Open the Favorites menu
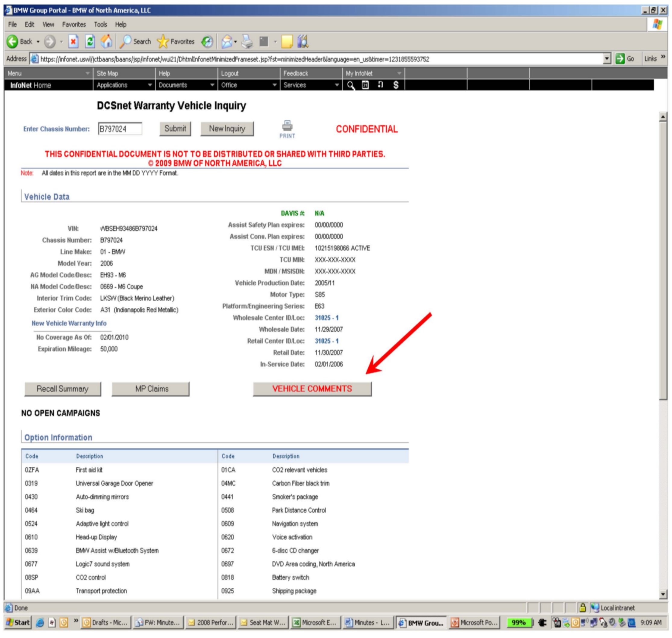Image resolution: width=672 pixels, height=638 pixels. pyautogui.click(x=74, y=24)
